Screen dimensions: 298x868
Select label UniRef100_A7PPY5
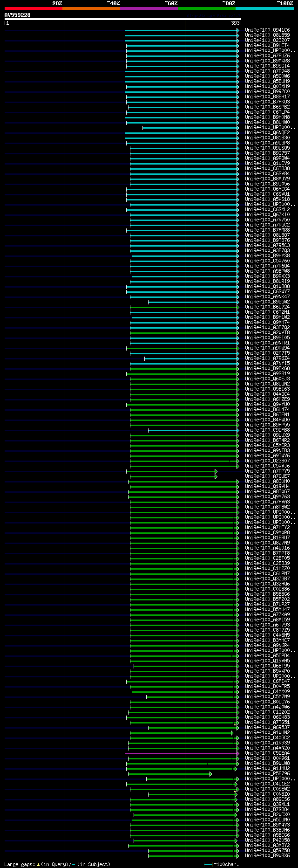[x=267, y=471]
